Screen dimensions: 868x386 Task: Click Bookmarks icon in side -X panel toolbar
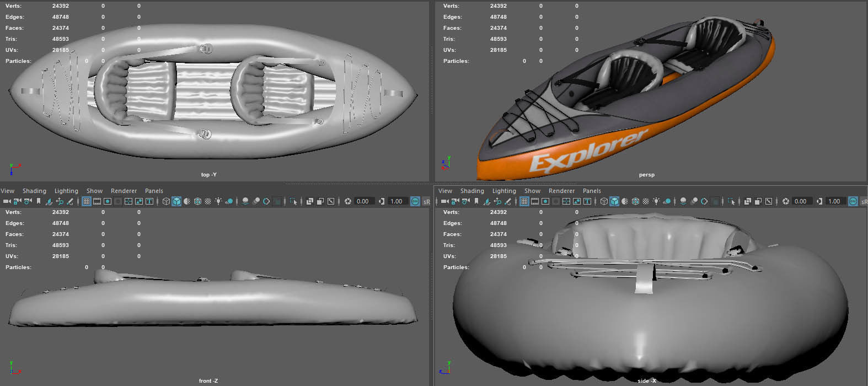coord(476,201)
